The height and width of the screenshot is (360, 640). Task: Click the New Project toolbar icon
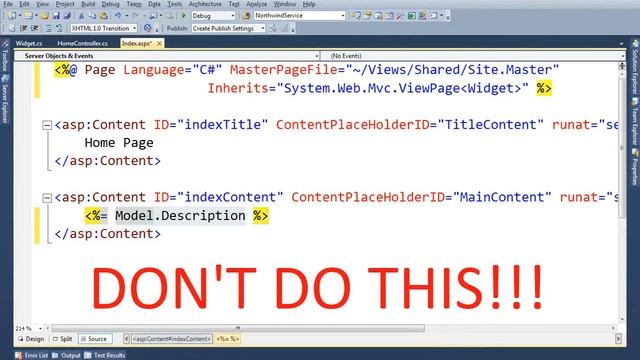pos(12,16)
